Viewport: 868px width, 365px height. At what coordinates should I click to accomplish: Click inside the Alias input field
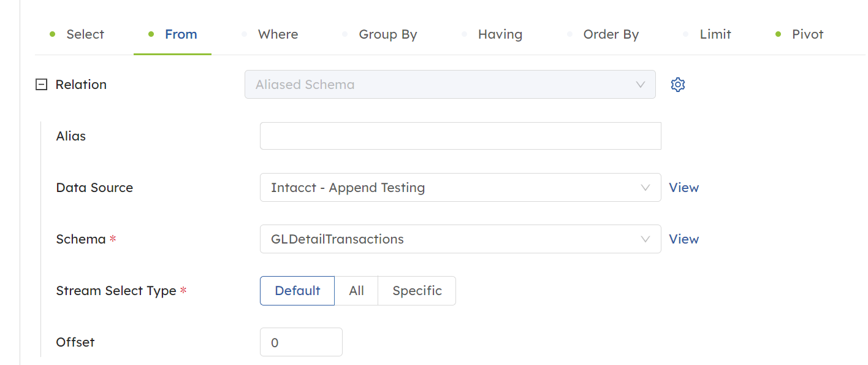point(460,136)
